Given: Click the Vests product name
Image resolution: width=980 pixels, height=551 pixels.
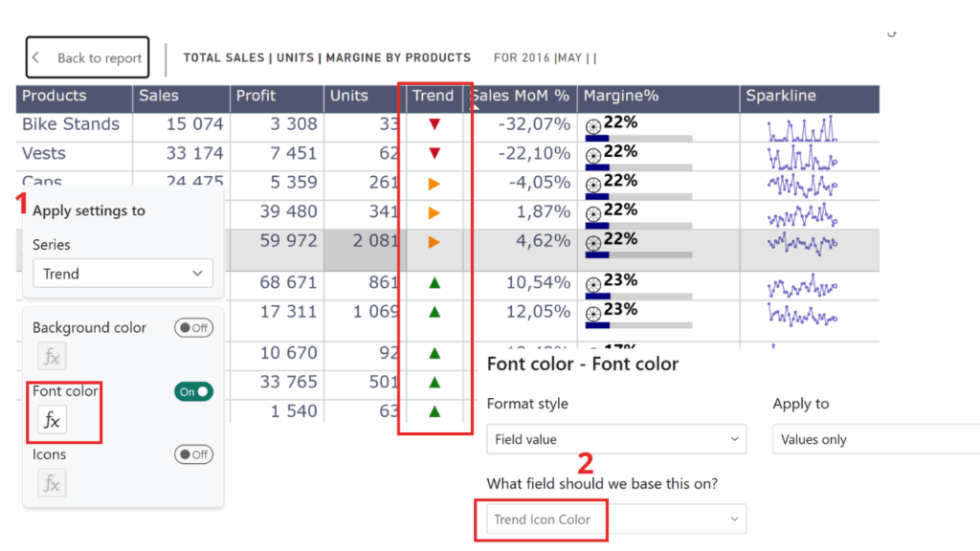Looking at the screenshot, I should tap(44, 153).
